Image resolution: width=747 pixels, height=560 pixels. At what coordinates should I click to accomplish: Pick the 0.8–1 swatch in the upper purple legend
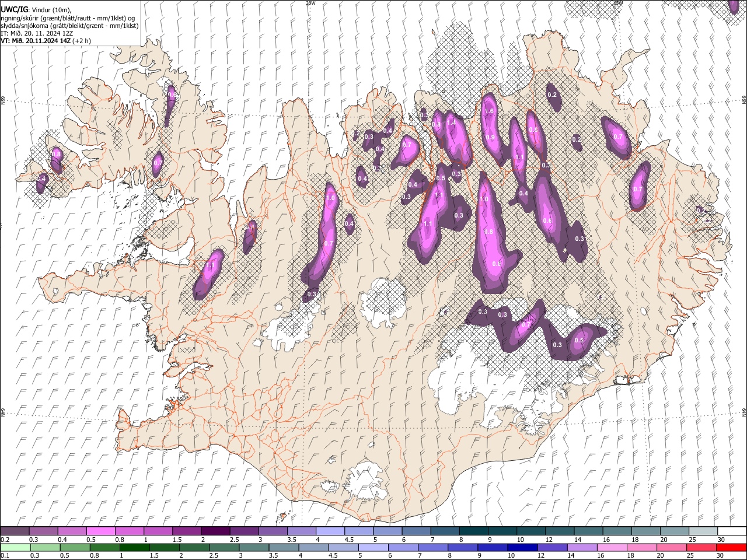click(129, 531)
